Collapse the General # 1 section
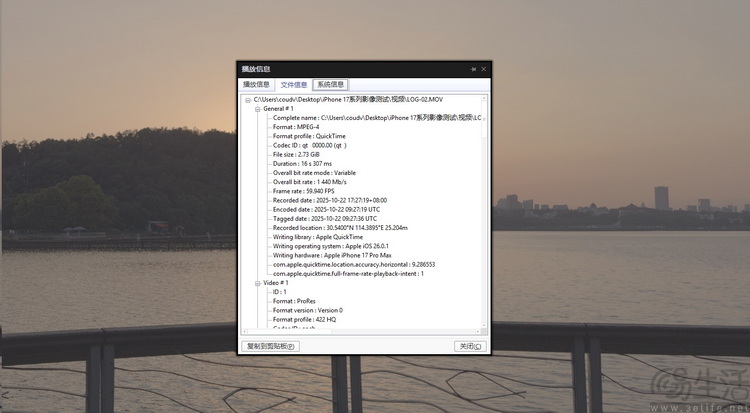 257,109
